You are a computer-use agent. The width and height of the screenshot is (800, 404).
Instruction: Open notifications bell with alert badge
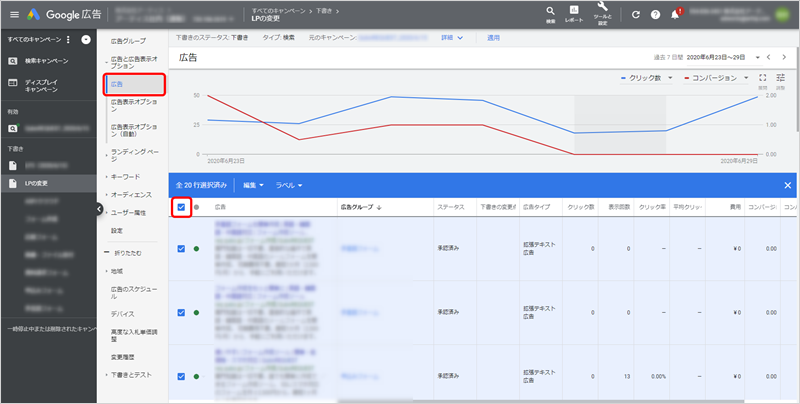(676, 14)
